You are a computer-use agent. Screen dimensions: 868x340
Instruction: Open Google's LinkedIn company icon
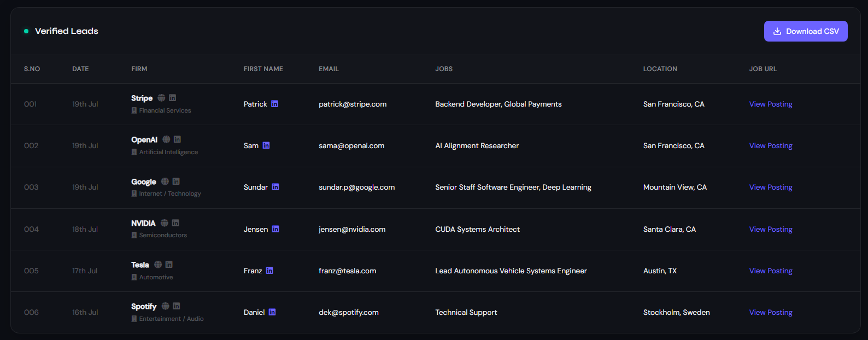pos(176,181)
